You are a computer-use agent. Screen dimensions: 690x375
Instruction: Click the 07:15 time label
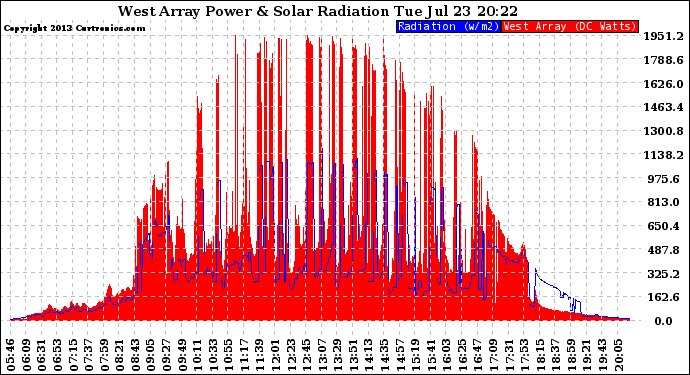[73, 355]
